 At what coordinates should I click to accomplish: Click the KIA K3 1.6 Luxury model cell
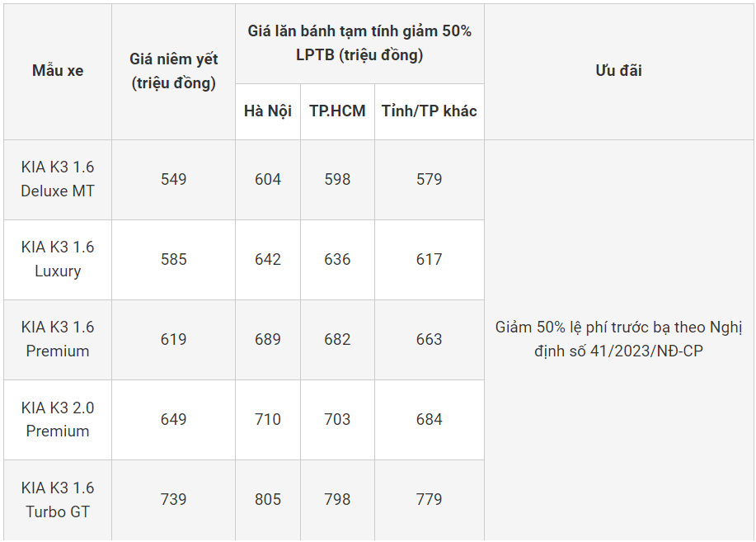click(x=58, y=259)
